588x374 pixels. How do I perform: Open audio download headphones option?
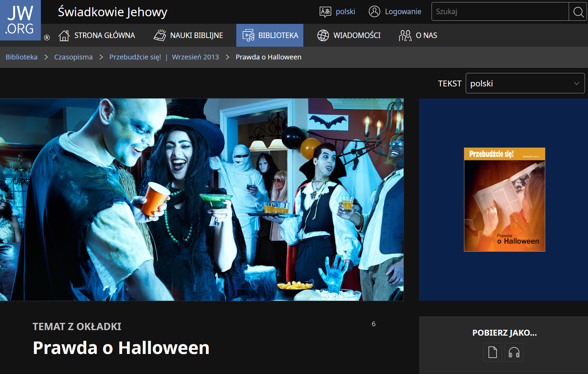click(514, 352)
